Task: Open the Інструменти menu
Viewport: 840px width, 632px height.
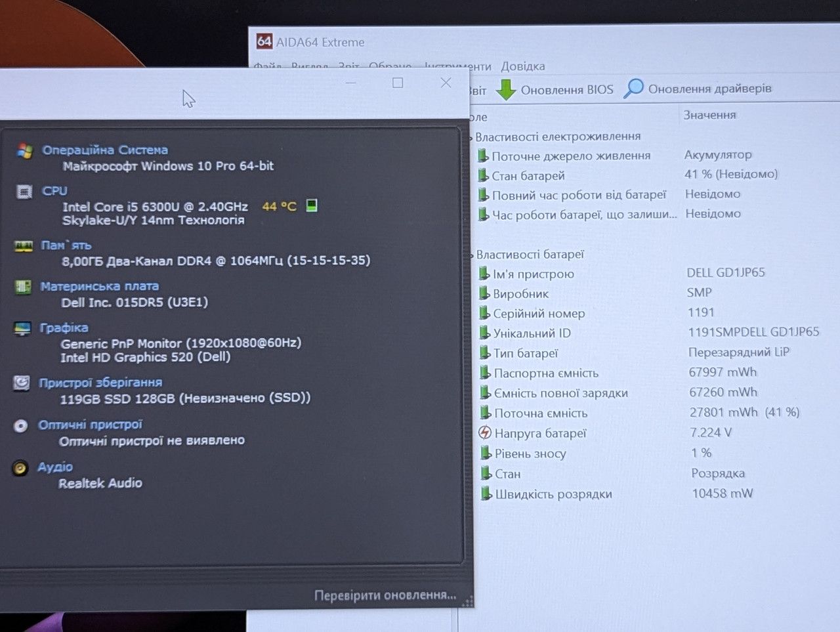Action: [x=457, y=66]
